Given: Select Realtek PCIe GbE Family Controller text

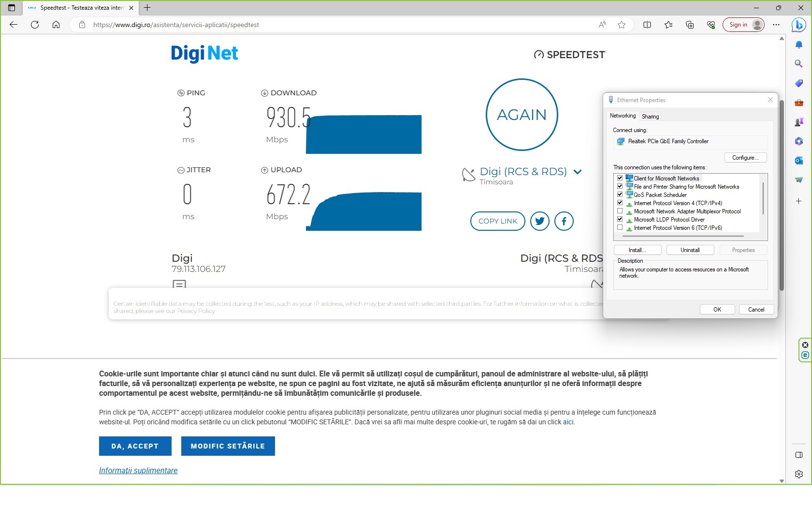Looking at the screenshot, I should point(668,141).
